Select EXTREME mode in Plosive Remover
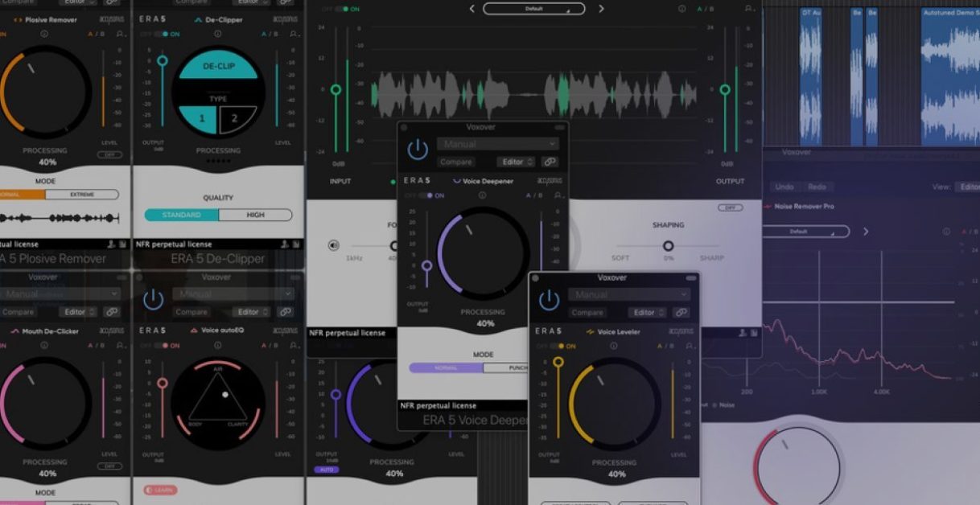 [x=81, y=195]
